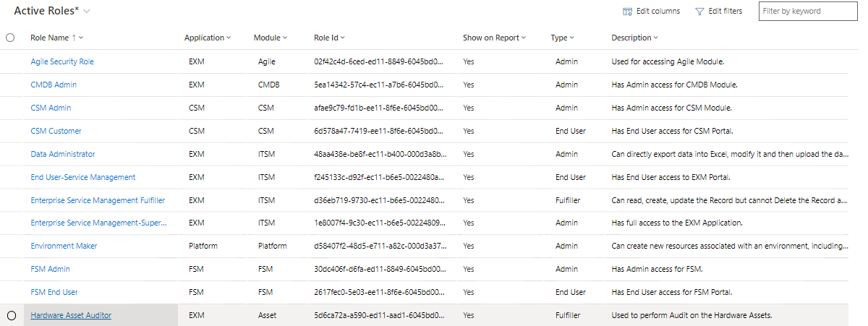Screen dimensions: 868x326
Task: Open the Data Administrator role
Action: [63, 154]
